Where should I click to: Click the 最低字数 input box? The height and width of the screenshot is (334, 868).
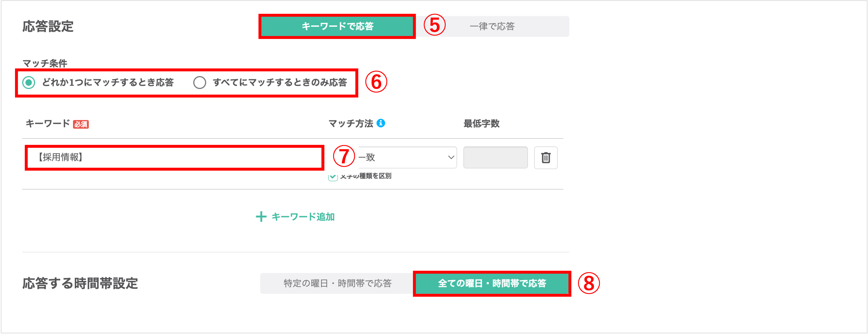(495, 158)
